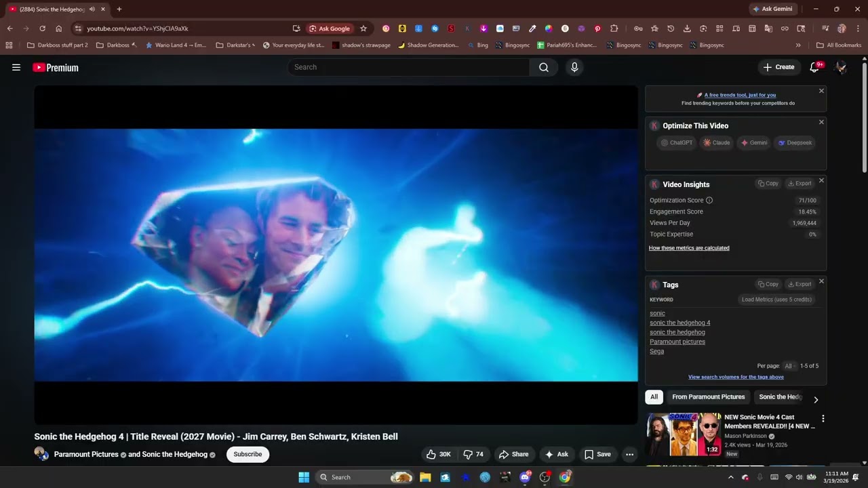Click the Create button

click(x=778, y=67)
